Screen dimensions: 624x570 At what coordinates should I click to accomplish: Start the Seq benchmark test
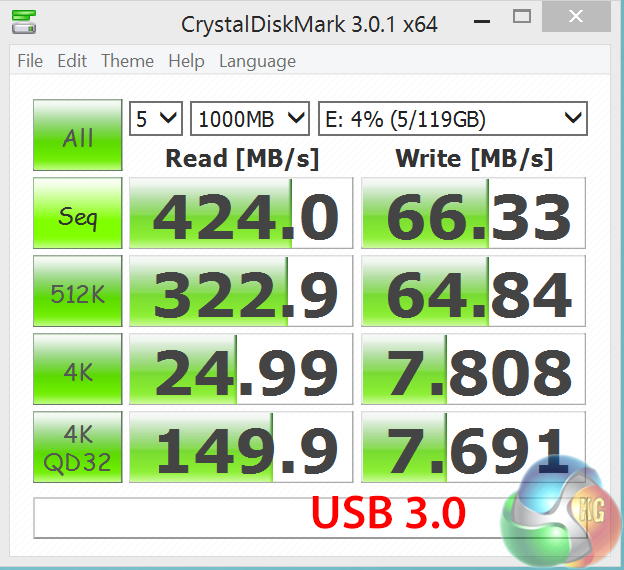[x=78, y=213]
